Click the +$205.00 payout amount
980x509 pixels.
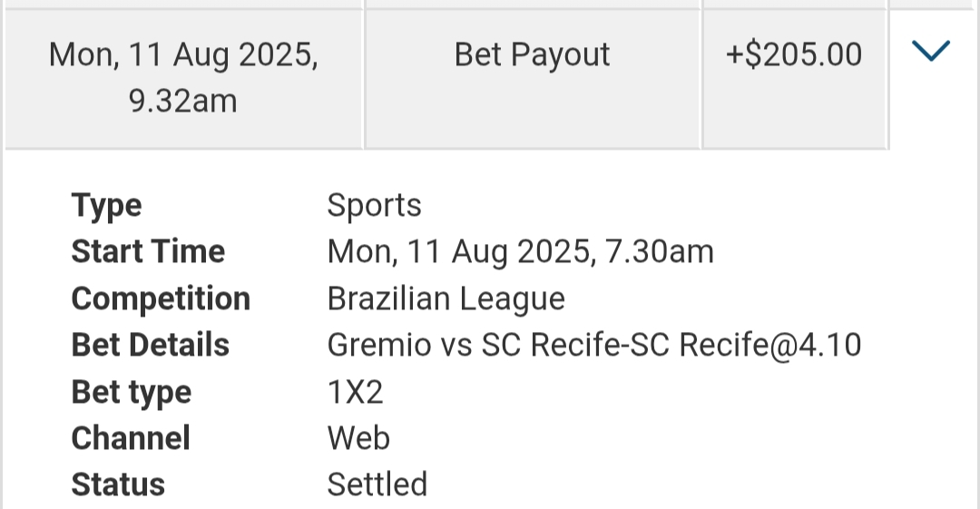pos(794,54)
